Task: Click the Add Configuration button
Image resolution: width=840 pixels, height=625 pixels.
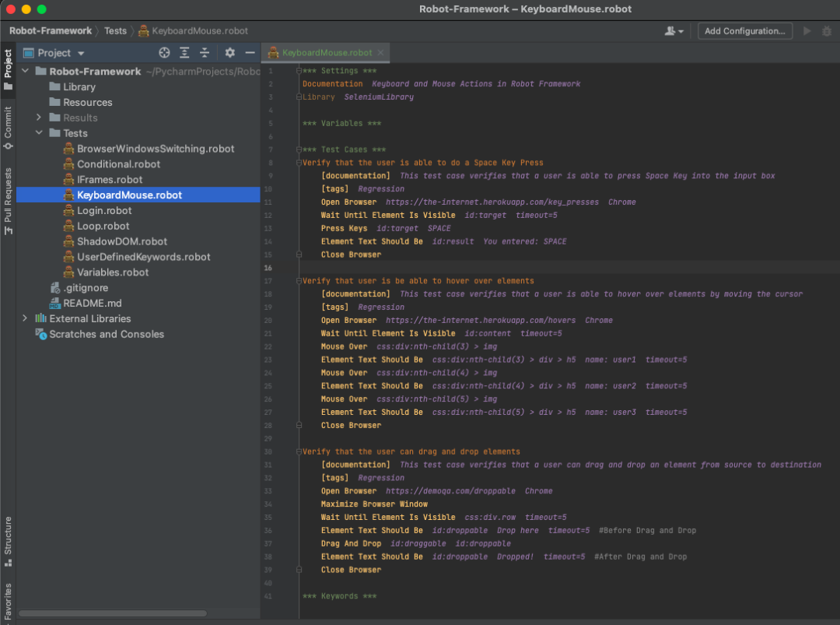Action: 744,30
